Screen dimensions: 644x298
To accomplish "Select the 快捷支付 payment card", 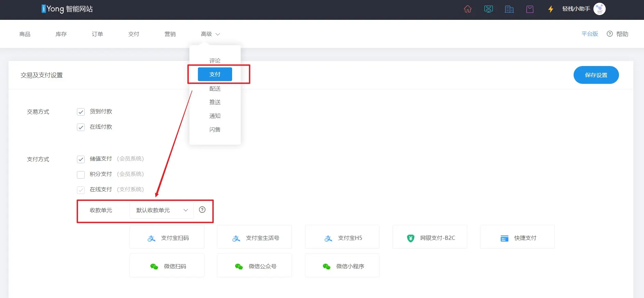I will (517, 237).
